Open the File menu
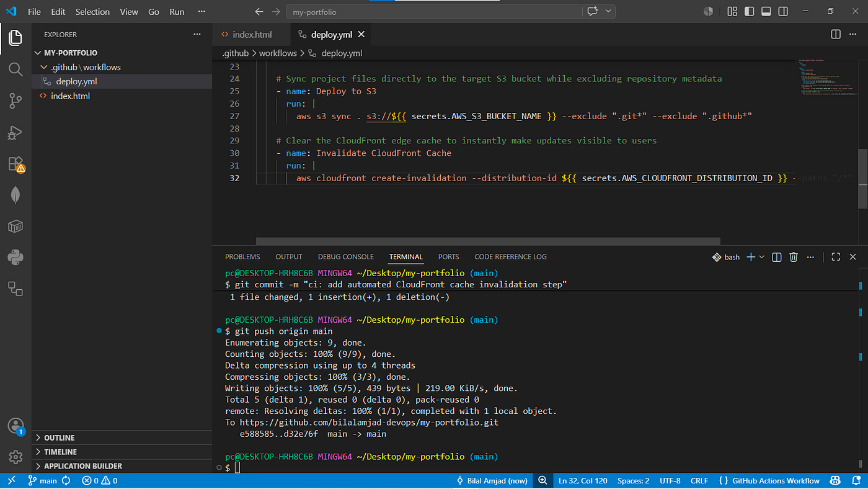 (35, 12)
